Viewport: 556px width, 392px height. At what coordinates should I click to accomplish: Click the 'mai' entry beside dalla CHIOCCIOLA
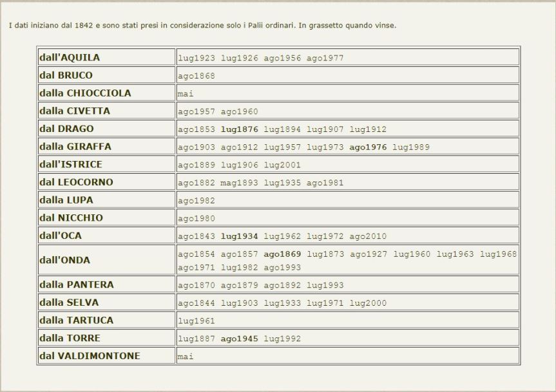pyautogui.click(x=186, y=94)
